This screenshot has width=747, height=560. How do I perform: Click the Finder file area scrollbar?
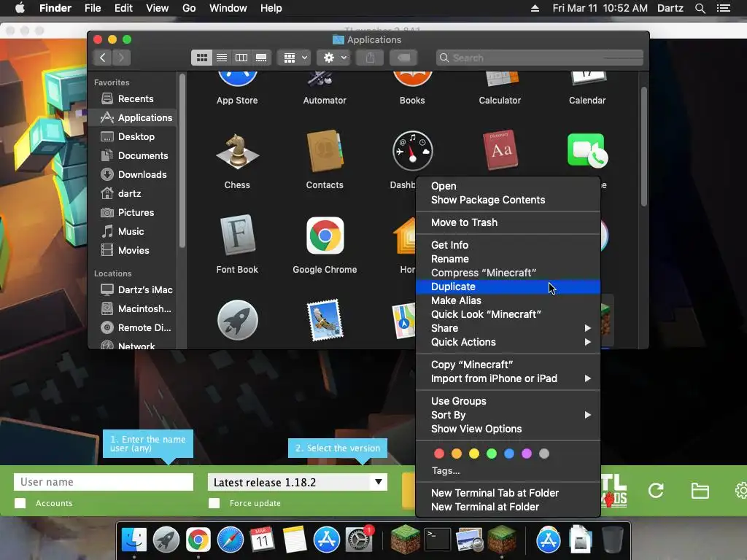pyautogui.click(x=644, y=147)
